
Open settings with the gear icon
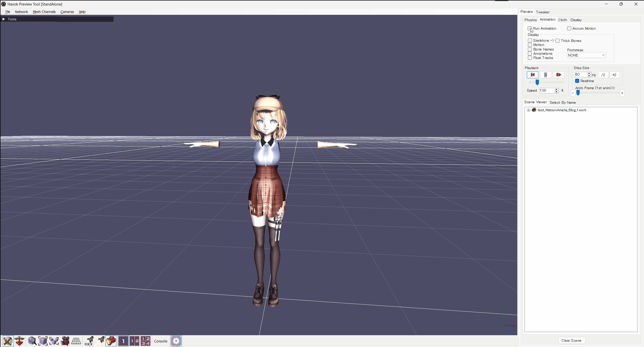[176, 341]
